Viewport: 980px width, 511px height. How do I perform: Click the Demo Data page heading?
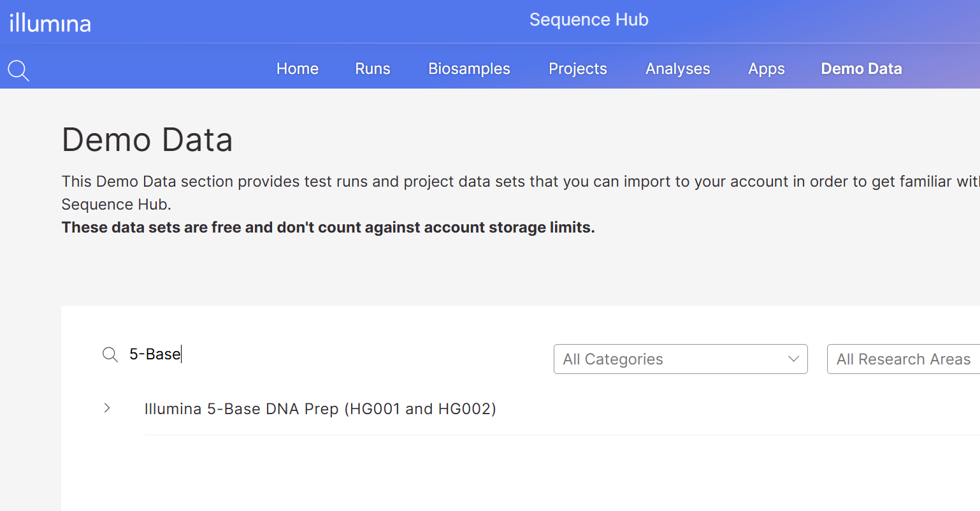click(x=147, y=140)
